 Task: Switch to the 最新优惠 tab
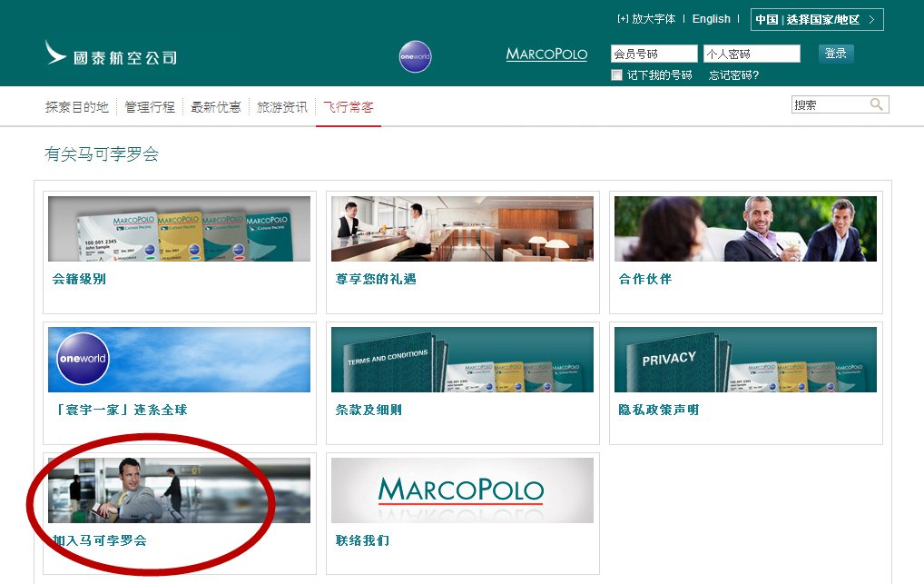click(216, 105)
